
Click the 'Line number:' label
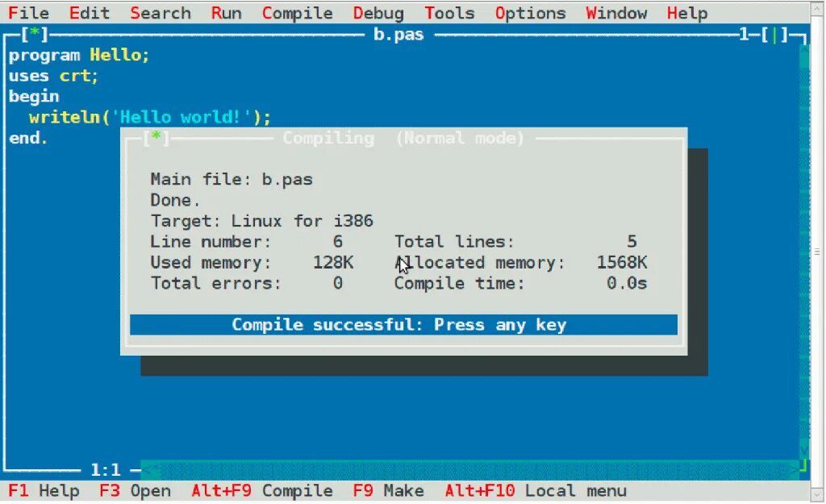pyautogui.click(x=211, y=242)
